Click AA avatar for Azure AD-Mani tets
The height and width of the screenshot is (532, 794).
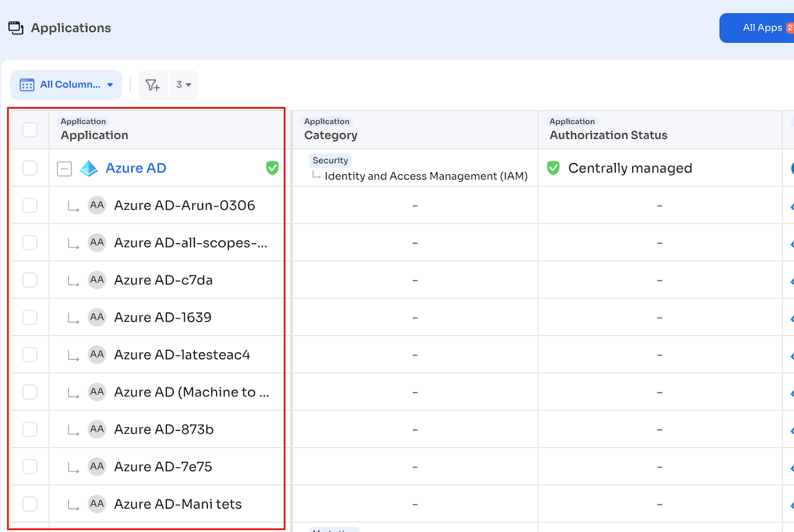(x=97, y=504)
